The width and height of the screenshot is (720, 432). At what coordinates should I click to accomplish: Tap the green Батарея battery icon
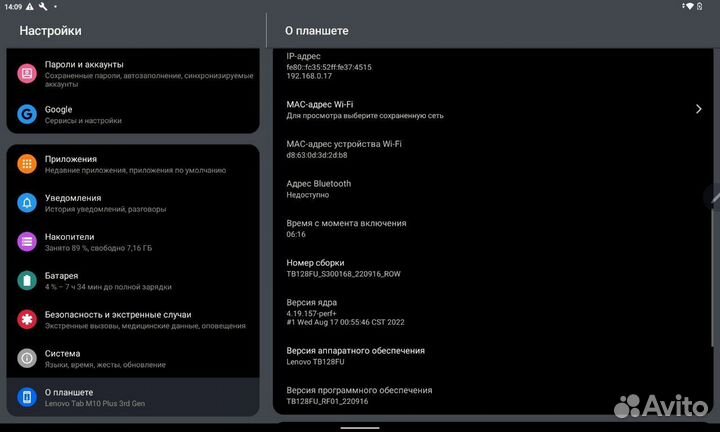click(x=27, y=281)
